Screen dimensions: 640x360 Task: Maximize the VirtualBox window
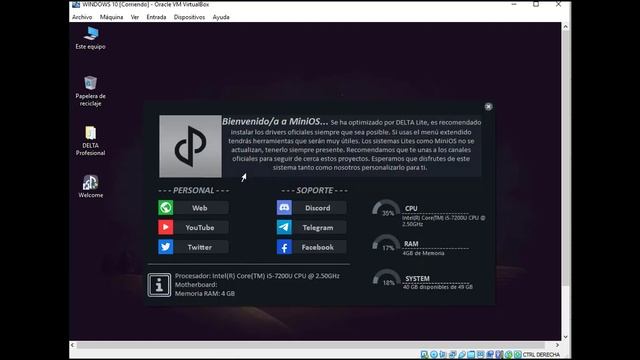click(x=536, y=4)
